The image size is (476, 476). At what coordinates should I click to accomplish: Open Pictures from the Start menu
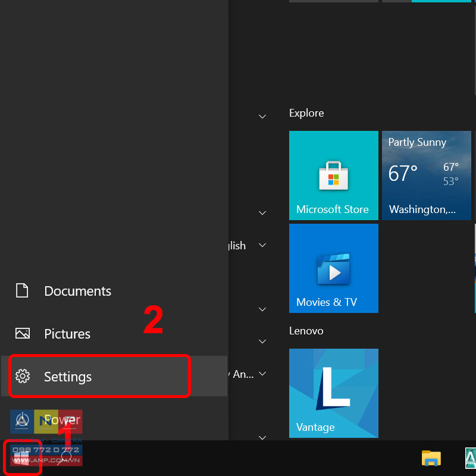tap(114, 334)
